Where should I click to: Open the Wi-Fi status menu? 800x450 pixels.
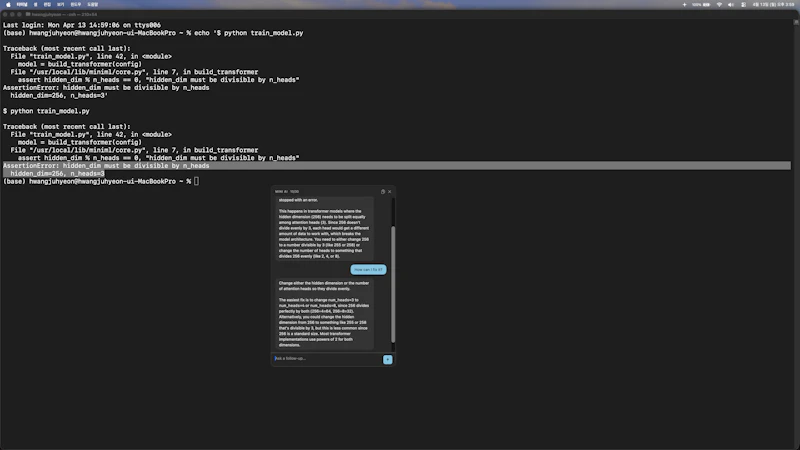719,4
